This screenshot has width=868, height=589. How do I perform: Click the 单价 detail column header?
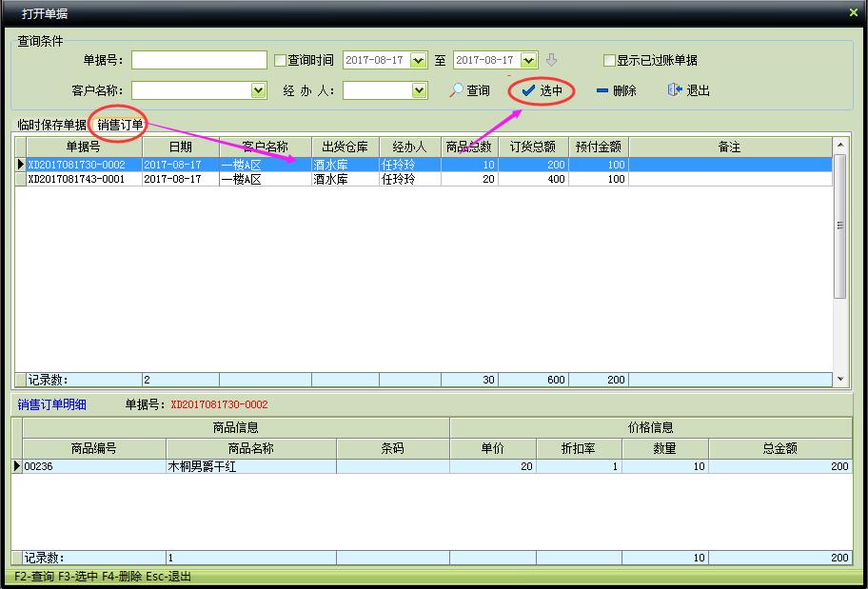[493, 448]
